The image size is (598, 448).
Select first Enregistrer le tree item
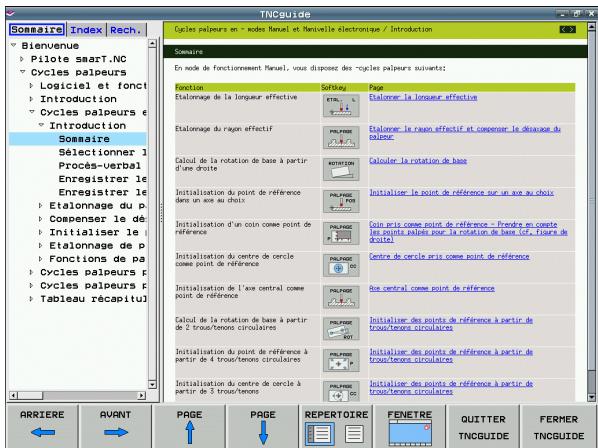pos(102,179)
